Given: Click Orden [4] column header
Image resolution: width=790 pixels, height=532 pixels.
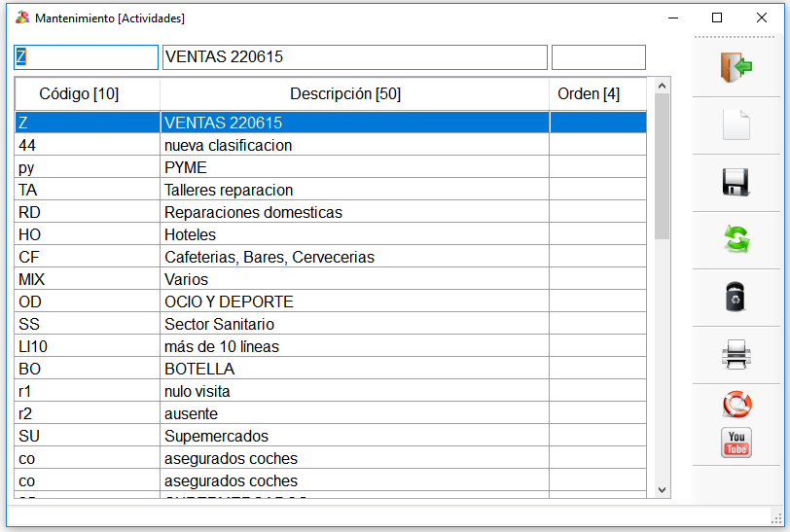Looking at the screenshot, I should coord(598,93).
